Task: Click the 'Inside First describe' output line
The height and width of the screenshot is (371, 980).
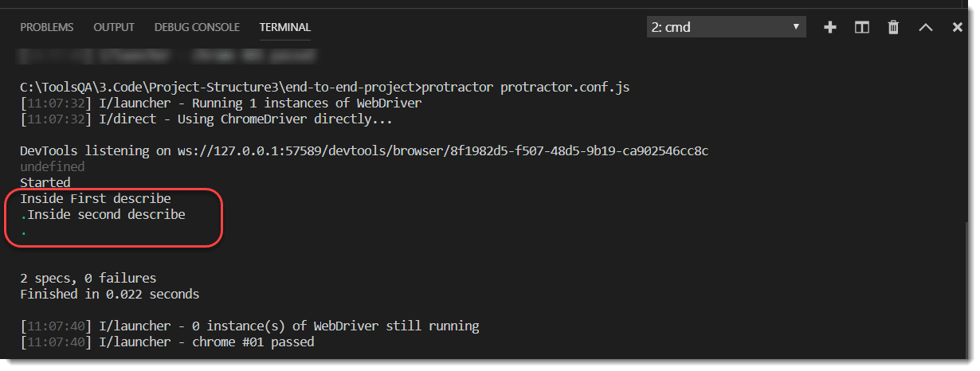Action: point(96,198)
